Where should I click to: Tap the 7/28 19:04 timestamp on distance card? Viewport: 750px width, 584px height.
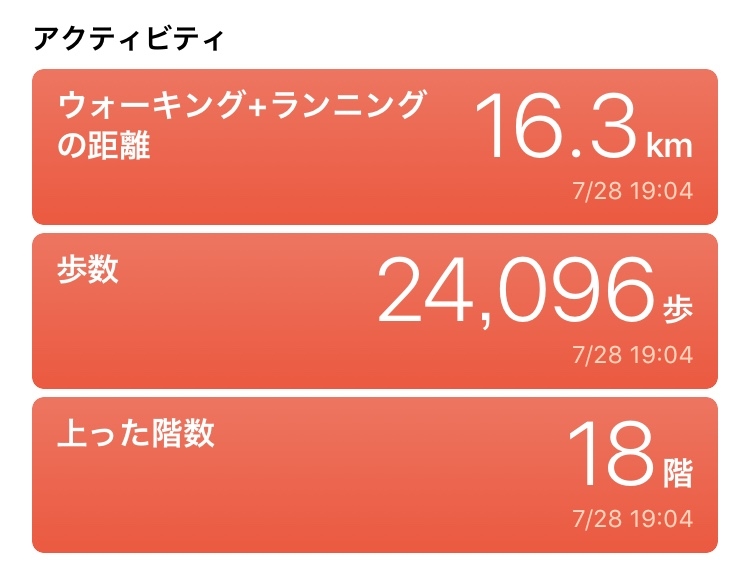tap(633, 191)
